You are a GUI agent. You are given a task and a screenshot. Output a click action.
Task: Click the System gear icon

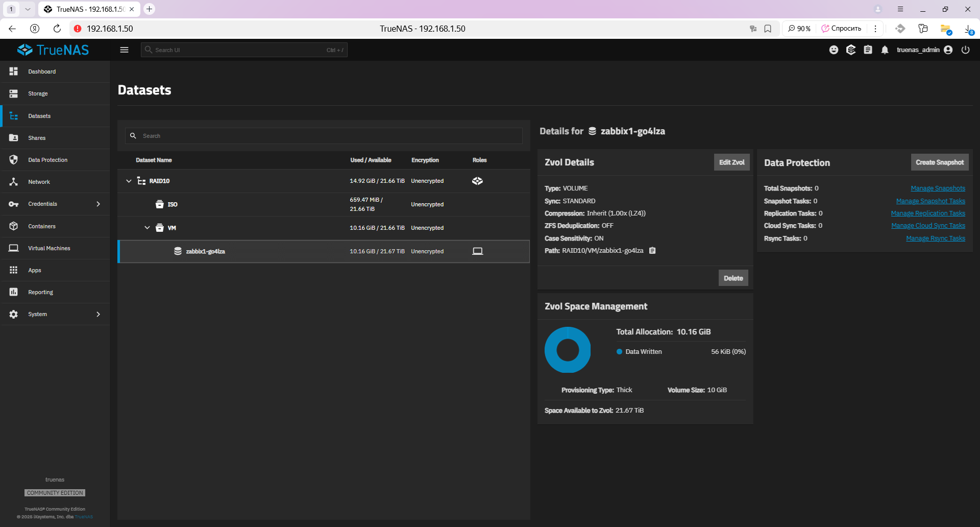pos(14,314)
